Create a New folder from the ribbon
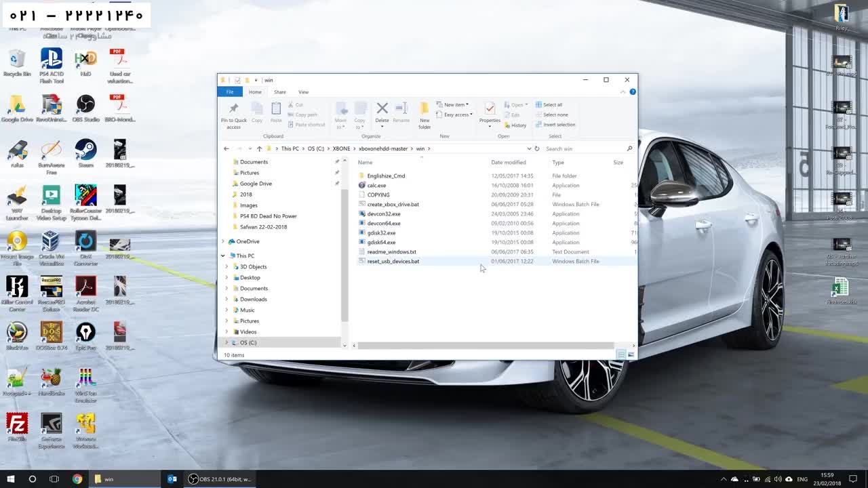The height and width of the screenshot is (488, 868). tap(425, 110)
